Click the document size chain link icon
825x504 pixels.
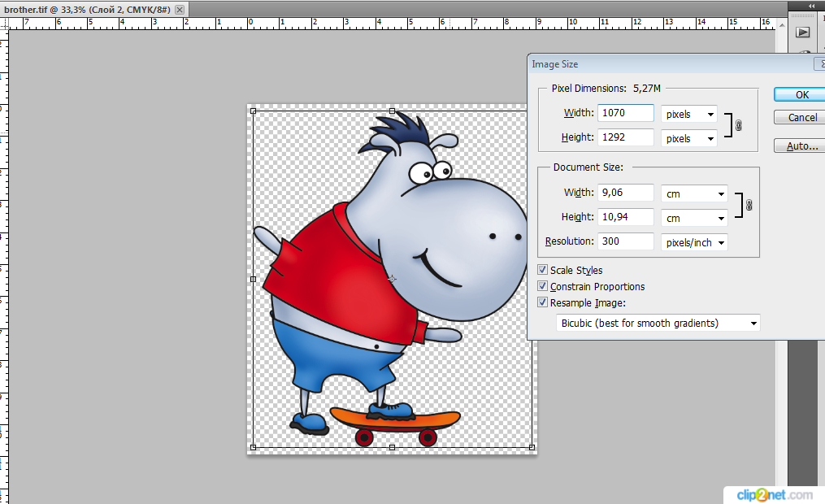point(749,206)
